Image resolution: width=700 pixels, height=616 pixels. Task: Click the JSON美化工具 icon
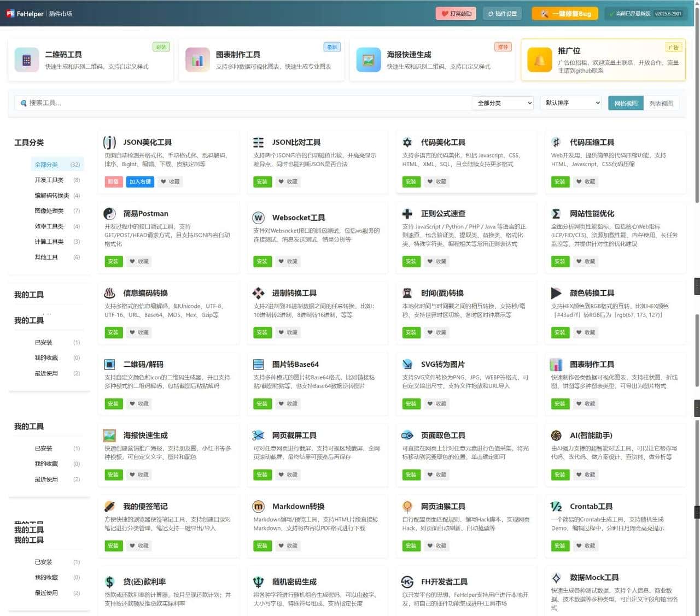pyautogui.click(x=110, y=143)
